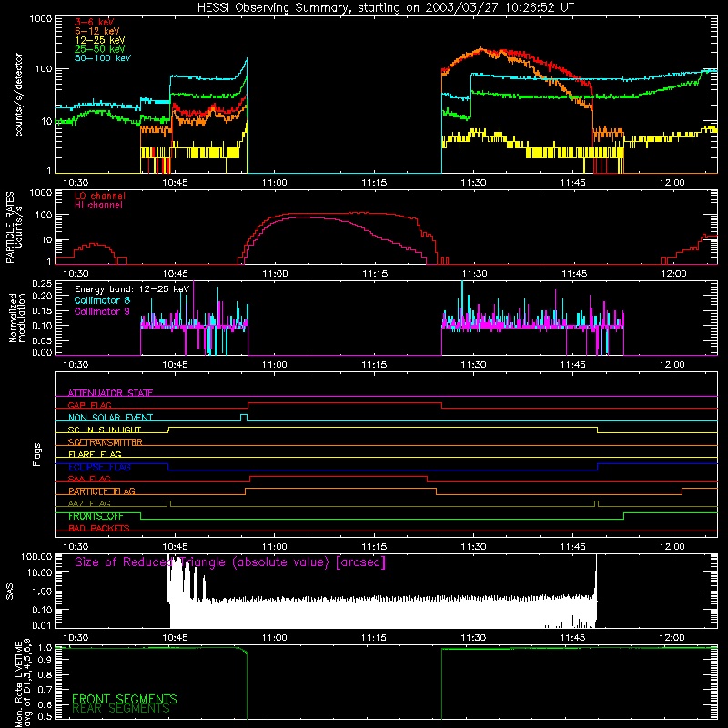Click the LO channel legend label

(100, 196)
